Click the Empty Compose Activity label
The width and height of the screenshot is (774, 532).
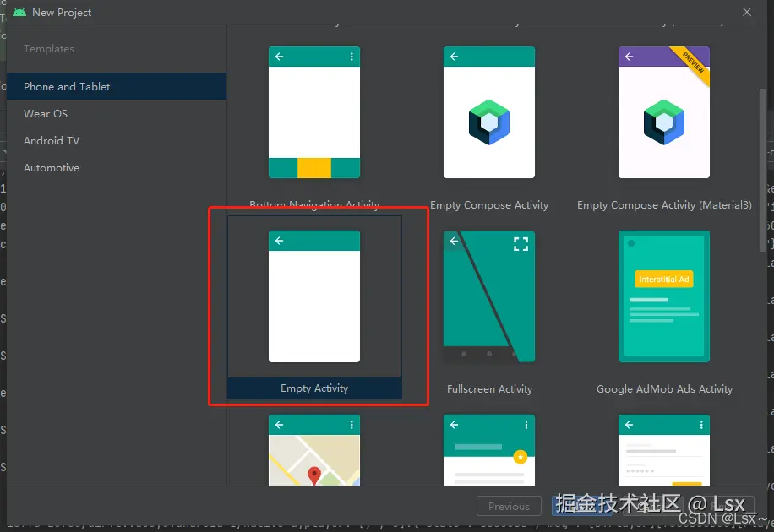tap(489, 205)
